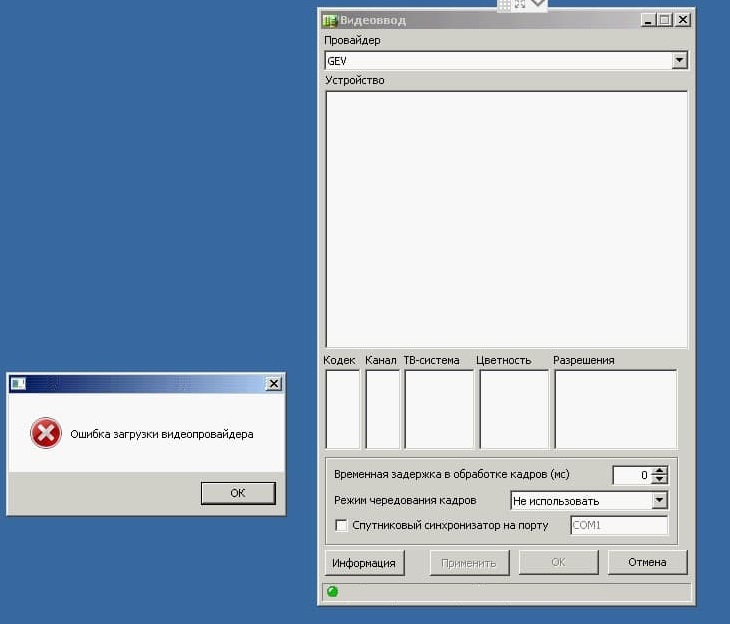Increase frame delay with up arrow
Image resolution: width=730 pixels, height=624 pixels.
659,471
